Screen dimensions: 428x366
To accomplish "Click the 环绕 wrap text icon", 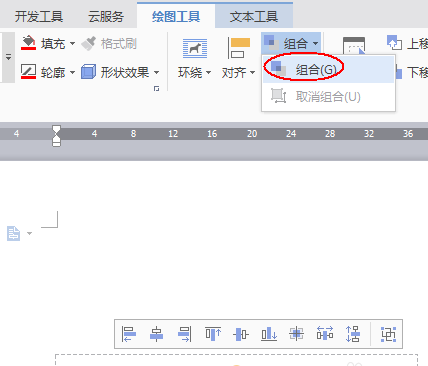I will click(195, 48).
